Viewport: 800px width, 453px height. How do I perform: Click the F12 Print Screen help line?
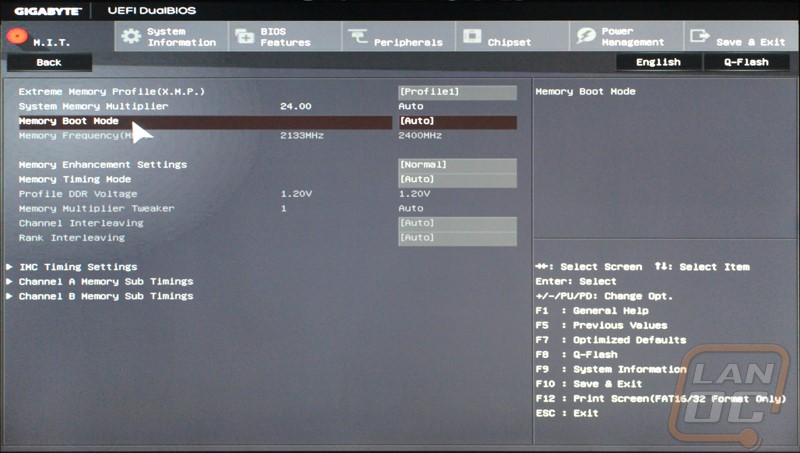661,399
